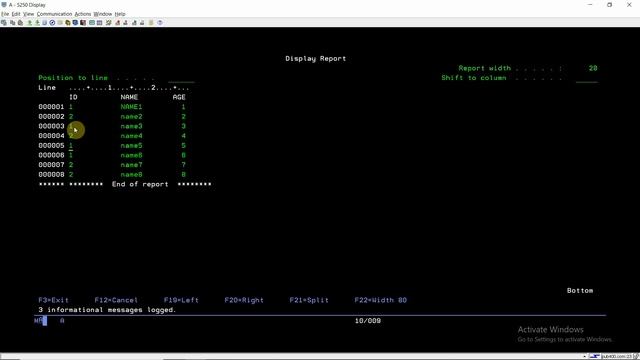Click the F3=Exit function key
640x360 pixels.
[53, 300]
